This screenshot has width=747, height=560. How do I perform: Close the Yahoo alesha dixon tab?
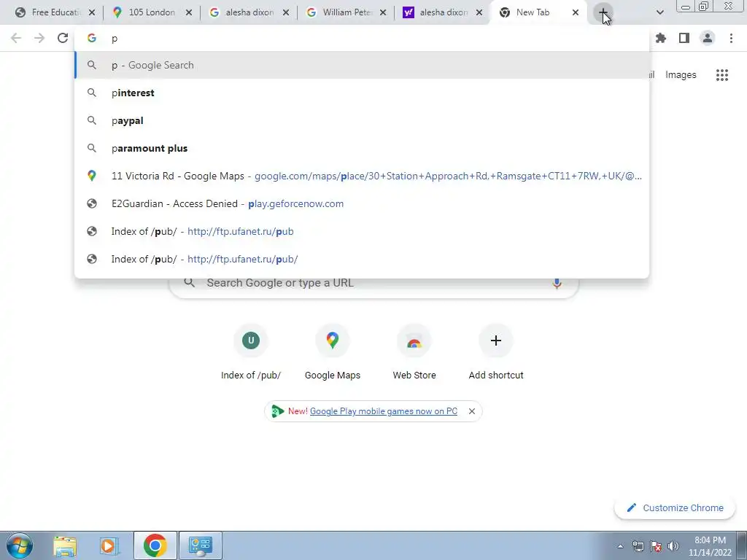pyautogui.click(x=479, y=12)
